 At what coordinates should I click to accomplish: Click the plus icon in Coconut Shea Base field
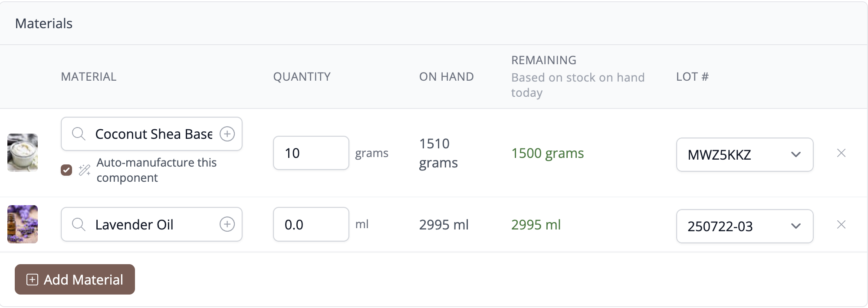tap(227, 134)
